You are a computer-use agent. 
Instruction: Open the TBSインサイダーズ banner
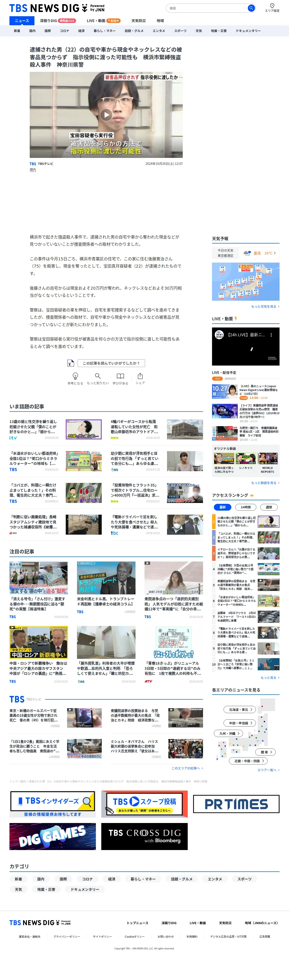[x=52, y=804]
